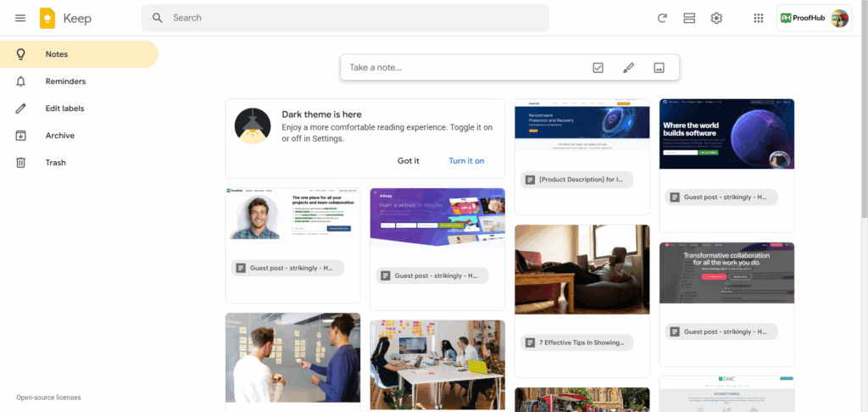Click the yellow Keep logo icon
This screenshot has height=412, width=868.
(x=47, y=18)
